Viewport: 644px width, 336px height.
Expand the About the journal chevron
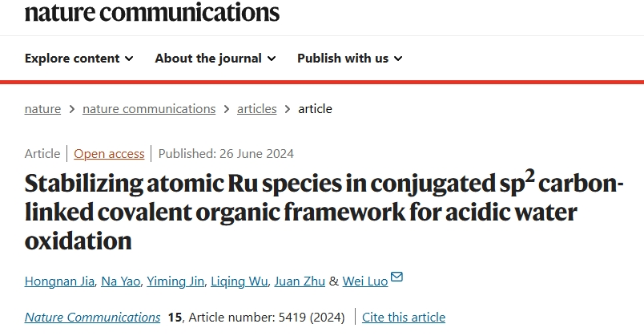271,59
